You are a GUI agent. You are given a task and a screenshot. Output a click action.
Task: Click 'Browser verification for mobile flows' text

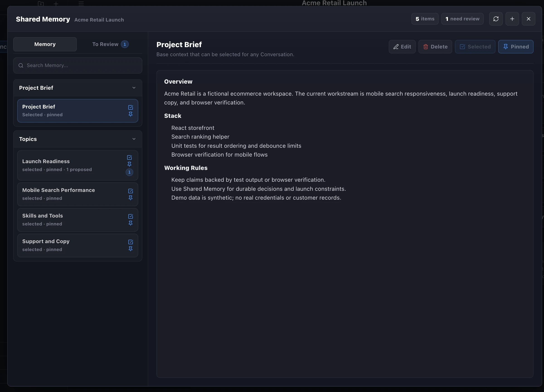[x=219, y=155]
